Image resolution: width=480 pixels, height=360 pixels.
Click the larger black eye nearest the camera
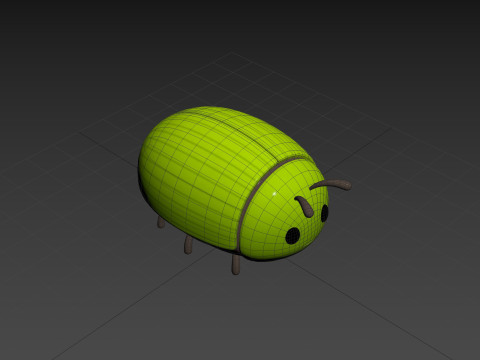293,236
